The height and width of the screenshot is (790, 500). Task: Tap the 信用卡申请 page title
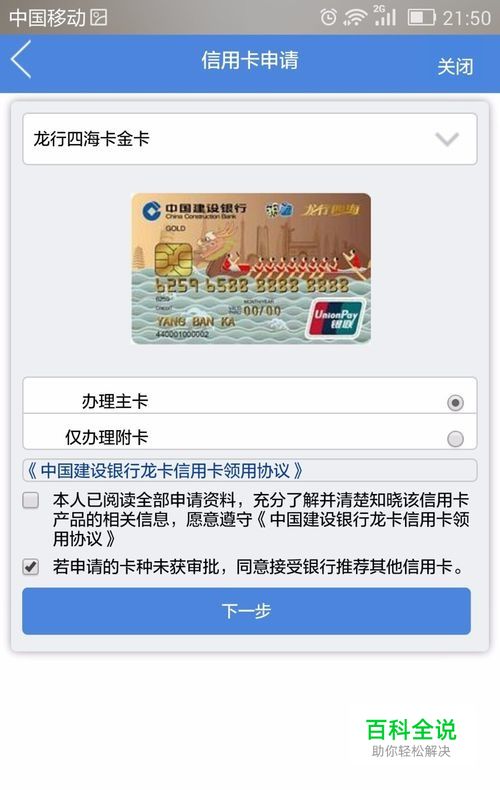[x=249, y=60]
